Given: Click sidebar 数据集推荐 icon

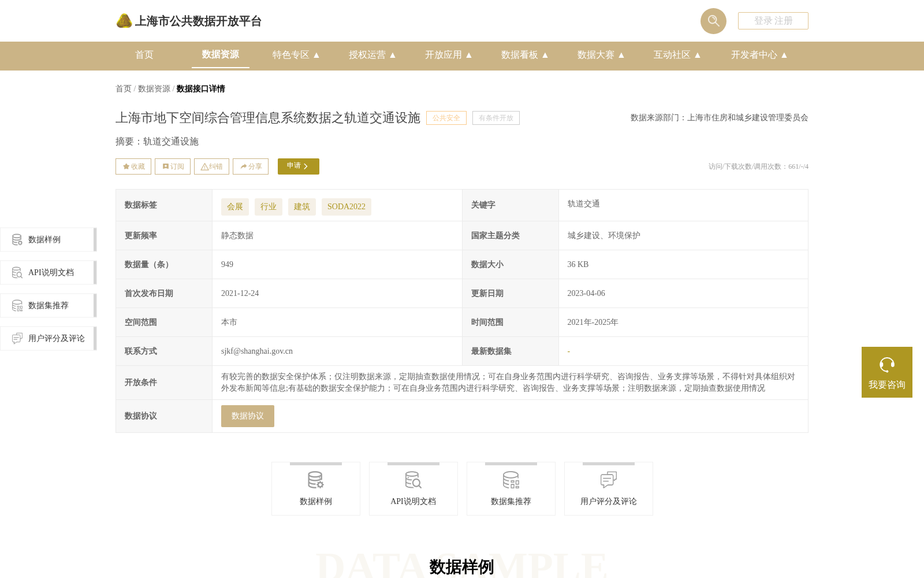Looking at the screenshot, I should (17, 305).
